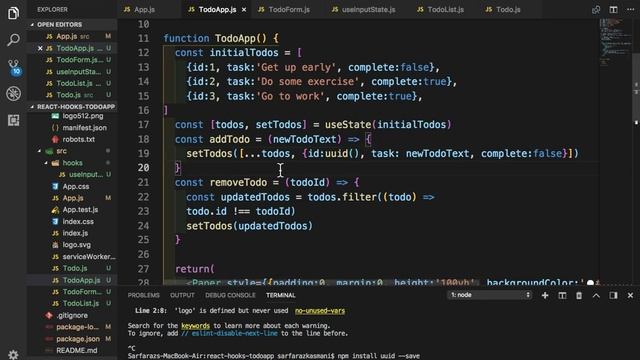The height and width of the screenshot is (360, 640).
Task: Open useInputState entry in Open Editors
Action: (x=73, y=71)
